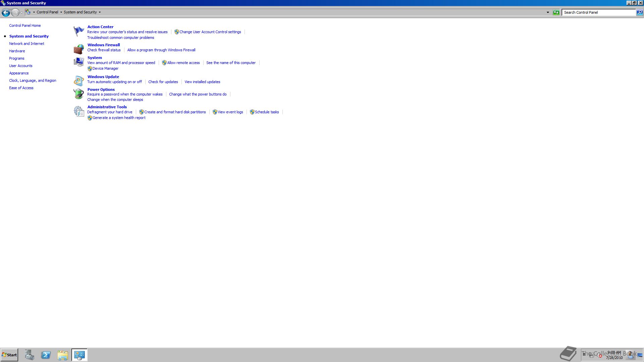The height and width of the screenshot is (362, 644).
Task: Click View amount of RAM and processor speed
Action: click(x=121, y=63)
